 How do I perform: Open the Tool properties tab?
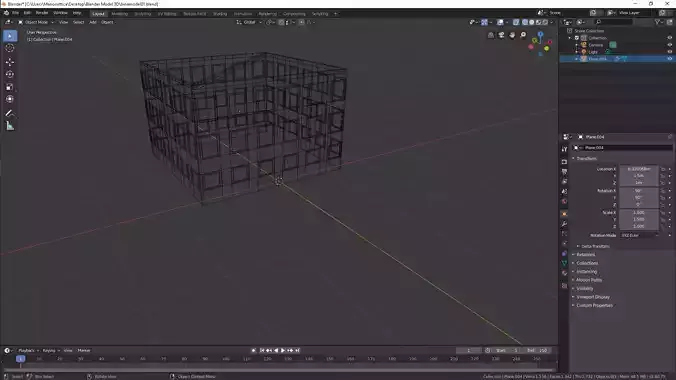[x=564, y=149]
